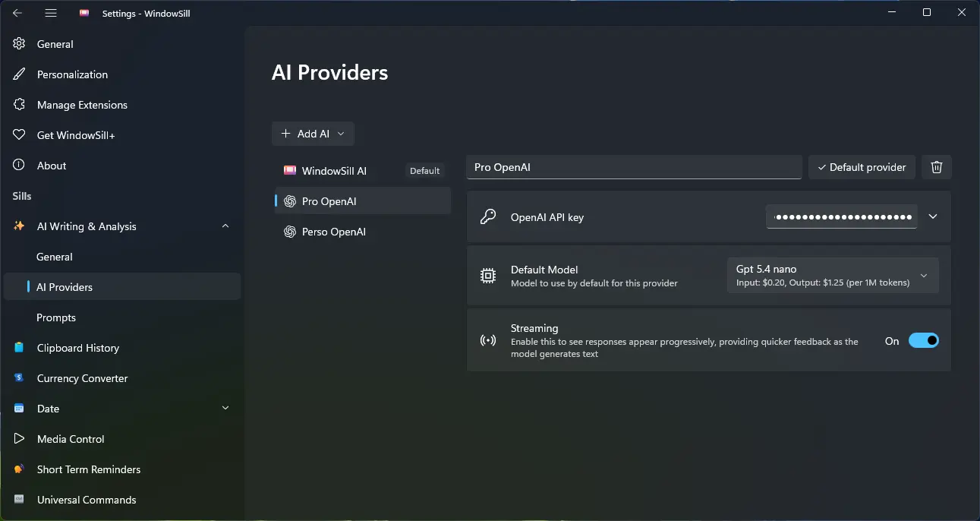This screenshot has height=521, width=980.
Task: Maximize the Settings window
Action: pyautogui.click(x=927, y=13)
